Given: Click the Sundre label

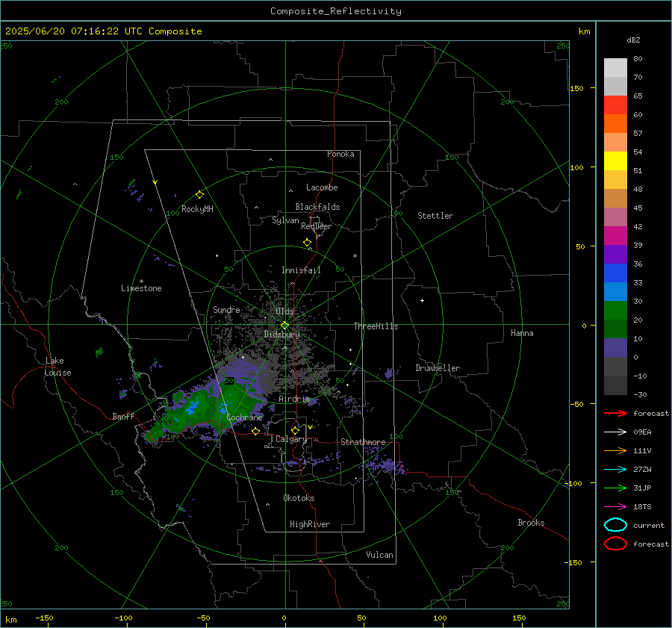Looking at the screenshot, I should tap(226, 310).
